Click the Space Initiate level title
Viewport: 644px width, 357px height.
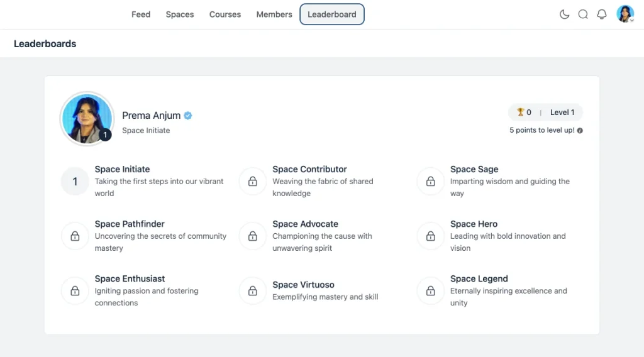point(122,169)
